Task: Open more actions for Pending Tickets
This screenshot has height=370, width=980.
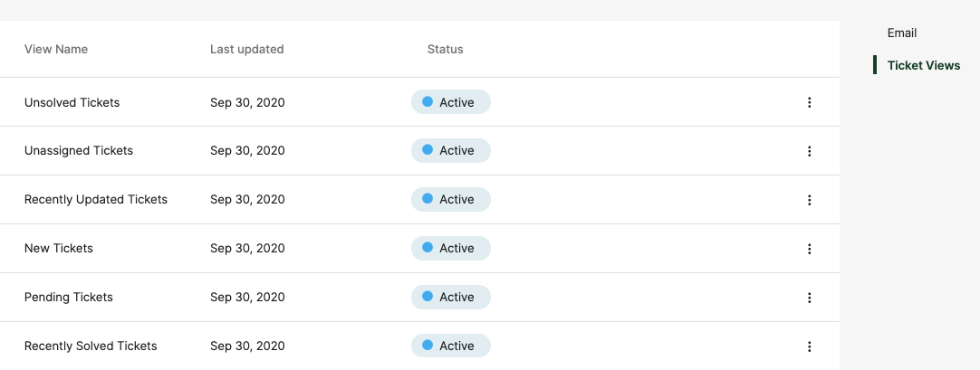Action: (x=810, y=298)
